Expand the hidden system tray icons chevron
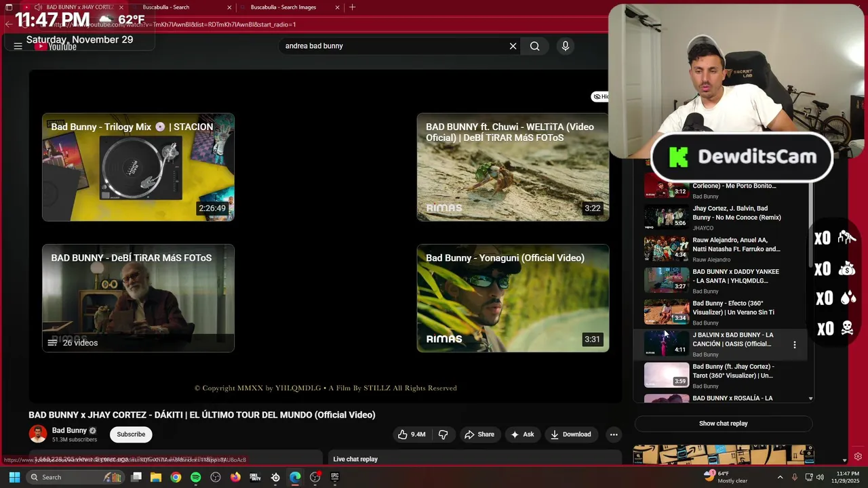 tap(780, 477)
